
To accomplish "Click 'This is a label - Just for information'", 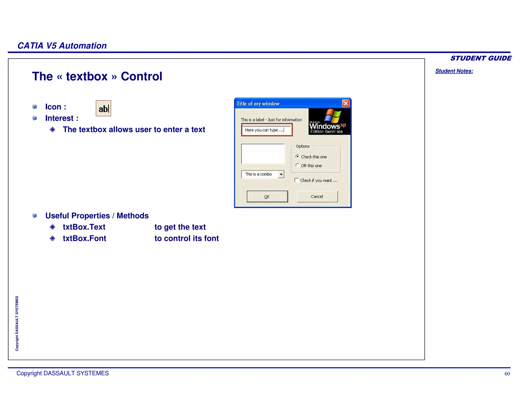I will coord(271,120).
